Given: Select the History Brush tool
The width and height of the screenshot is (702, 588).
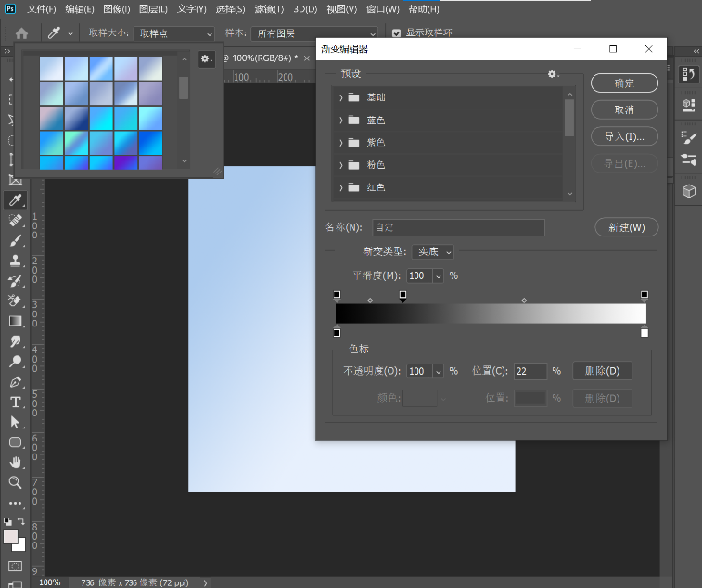Looking at the screenshot, I should 15,281.
